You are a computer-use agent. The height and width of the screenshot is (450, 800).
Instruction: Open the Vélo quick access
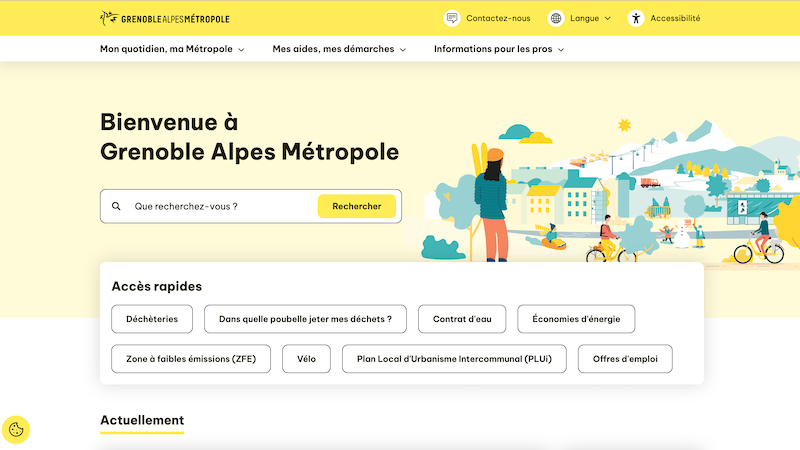pos(306,359)
